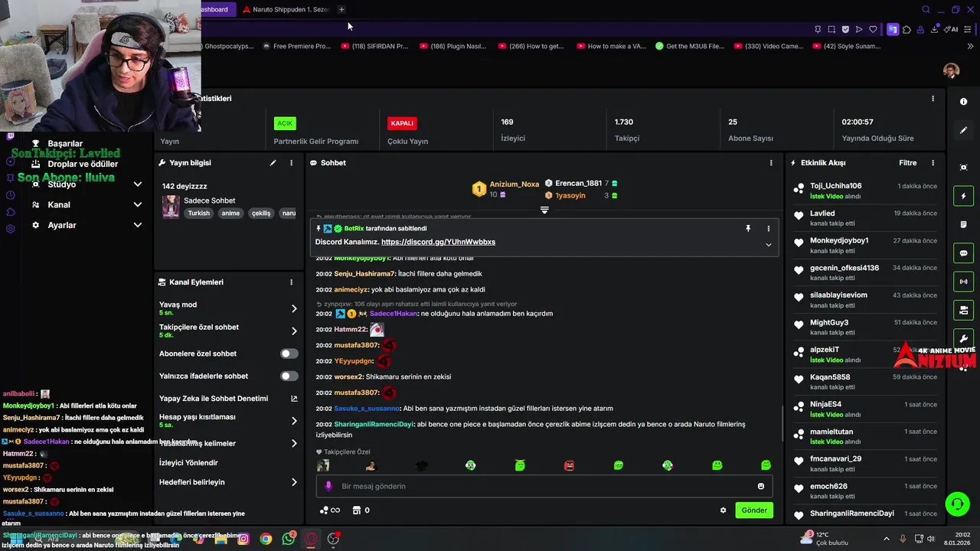This screenshot has width=980, height=551.
Task: Open the Discord invite link
Action: coord(438,242)
